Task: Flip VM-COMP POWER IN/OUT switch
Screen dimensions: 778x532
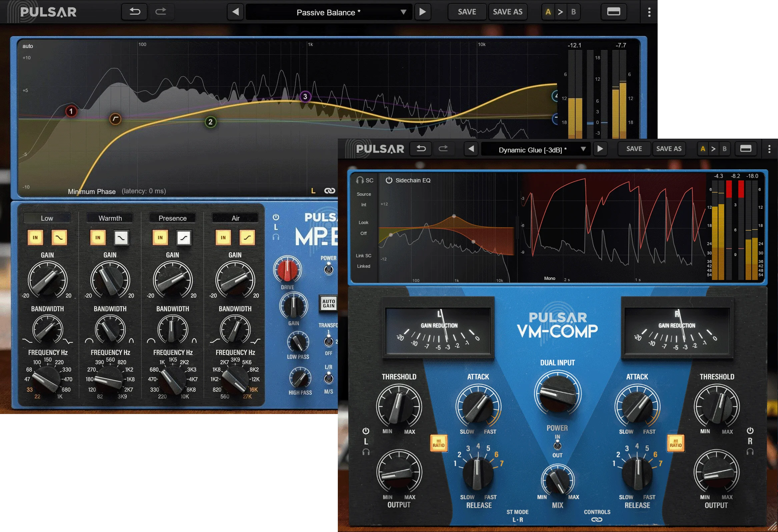Action: [x=557, y=445]
